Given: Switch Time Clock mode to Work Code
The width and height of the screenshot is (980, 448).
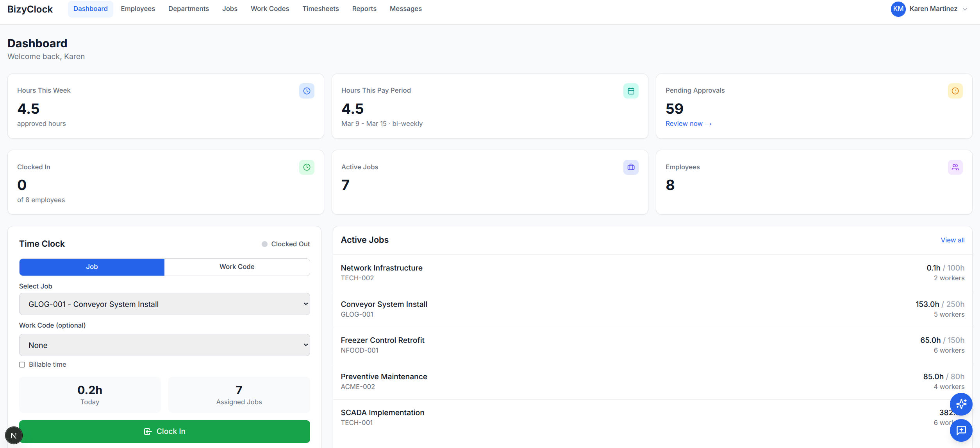Looking at the screenshot, I should [237, 267].
